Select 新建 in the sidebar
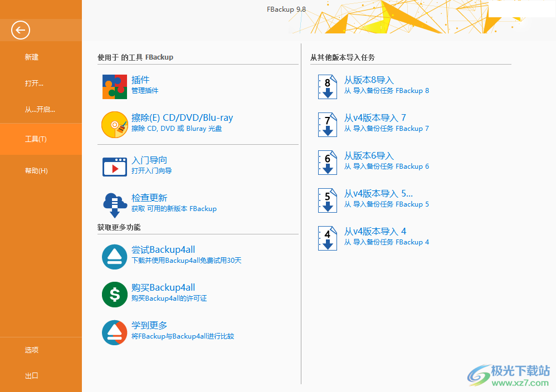This screenshot has height=392, width=556. pyautogui.click(x=32, y=57)
